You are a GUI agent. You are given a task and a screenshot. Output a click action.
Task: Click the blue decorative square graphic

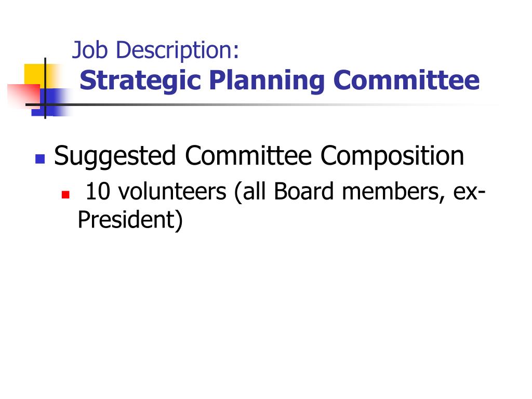(52, 102)
